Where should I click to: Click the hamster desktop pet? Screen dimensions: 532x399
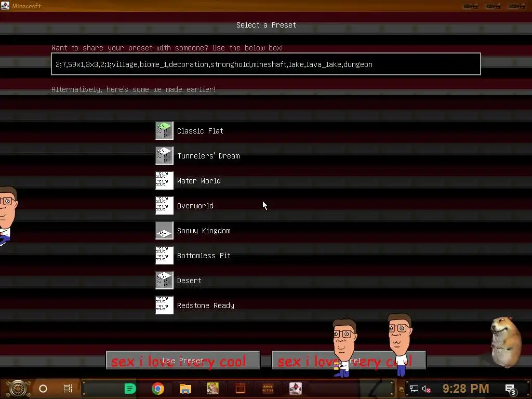[x=506, y=342]
